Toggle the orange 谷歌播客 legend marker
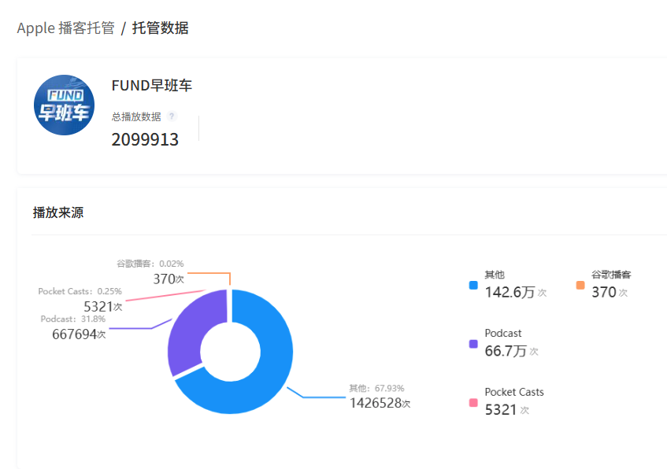The width and height of the screenshot is (667, 469). (x=580, y=285)
